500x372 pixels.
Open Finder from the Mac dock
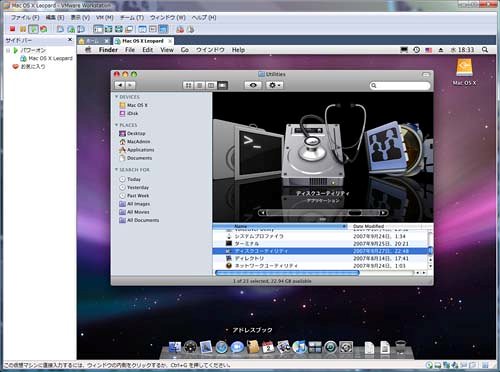175,347
